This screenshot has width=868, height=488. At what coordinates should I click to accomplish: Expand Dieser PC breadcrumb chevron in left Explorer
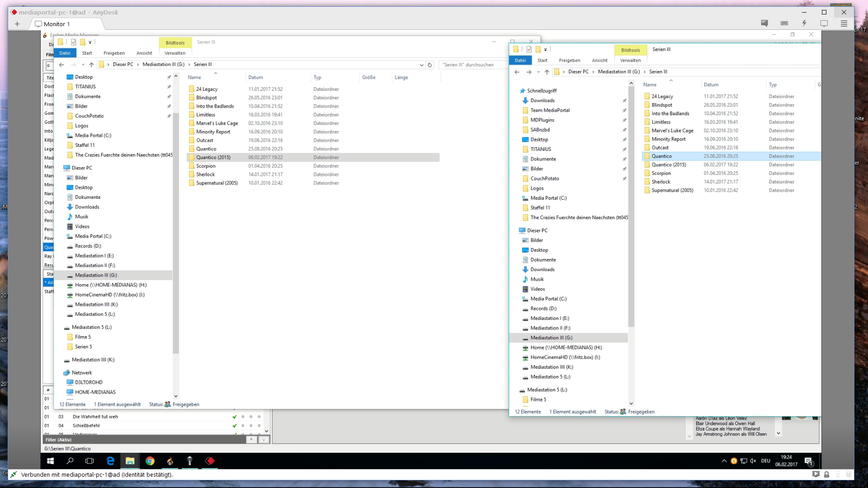pos(138,65)
